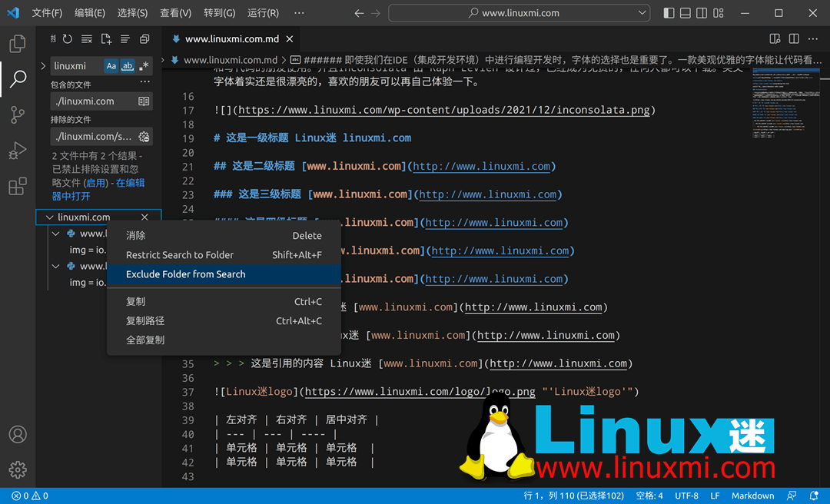Click the 启用 link in search message

pos(95,182)
